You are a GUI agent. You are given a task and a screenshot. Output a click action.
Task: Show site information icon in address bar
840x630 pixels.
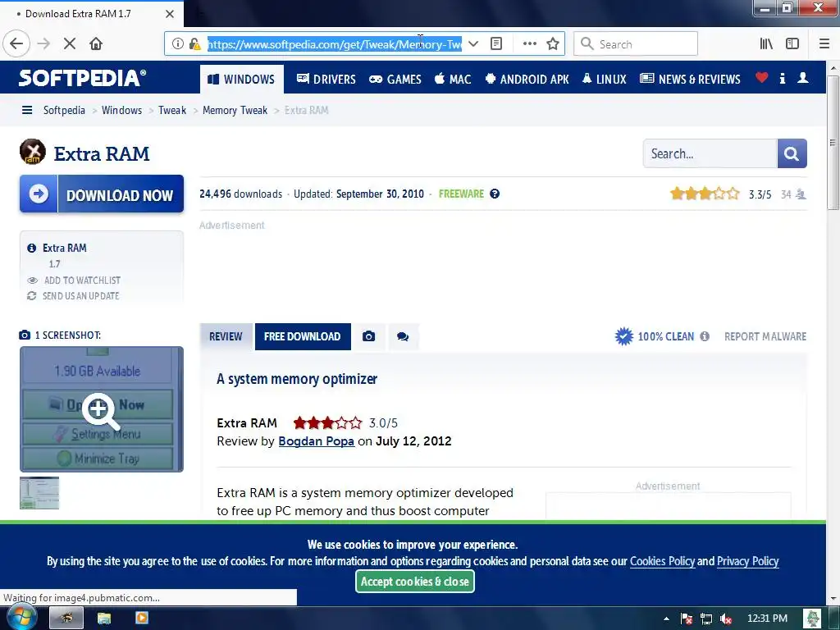click(177, 43)
